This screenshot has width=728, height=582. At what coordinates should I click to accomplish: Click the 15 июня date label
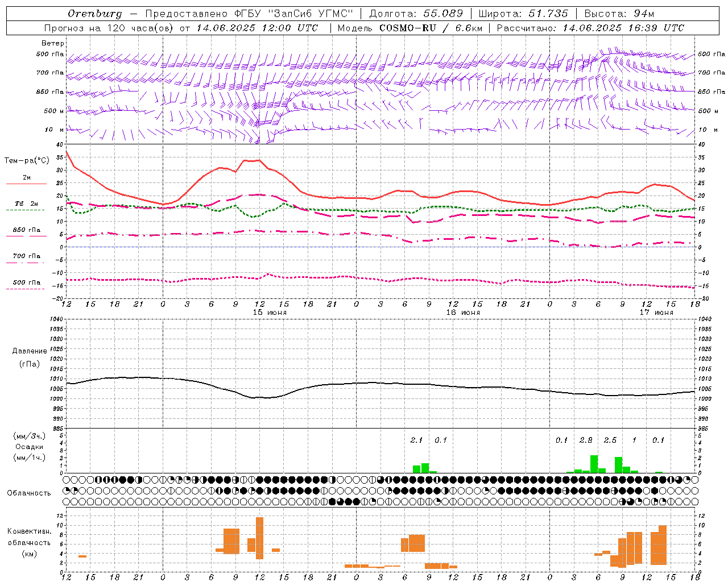pos(270,313)
